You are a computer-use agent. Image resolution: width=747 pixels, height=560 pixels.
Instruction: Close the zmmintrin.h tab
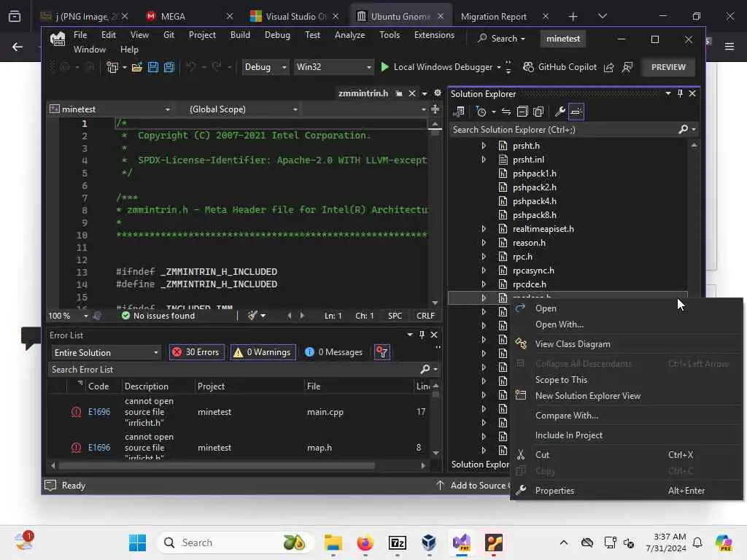[x=412, y=94]
